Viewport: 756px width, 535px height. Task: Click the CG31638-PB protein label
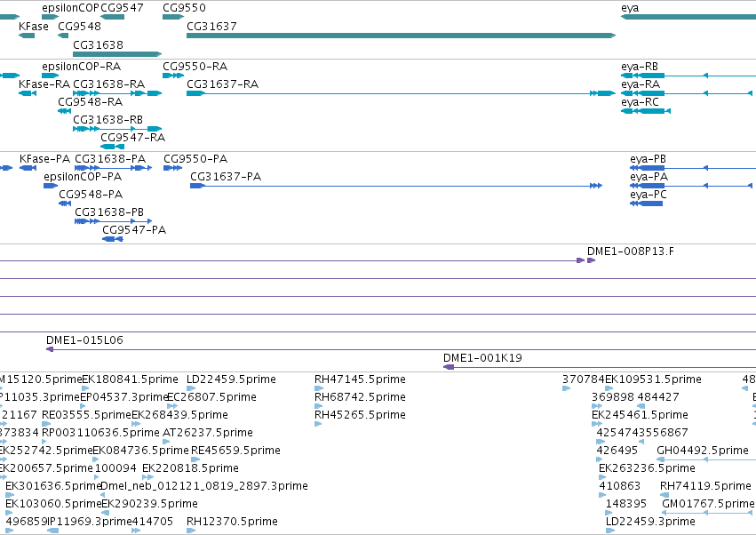tap(109, 212)
